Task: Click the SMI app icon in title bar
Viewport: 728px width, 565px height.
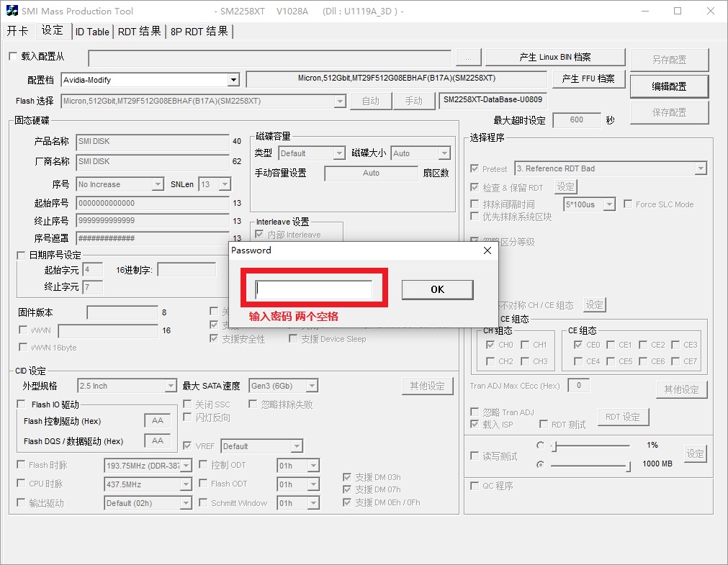Action: (x=9, y=12)
